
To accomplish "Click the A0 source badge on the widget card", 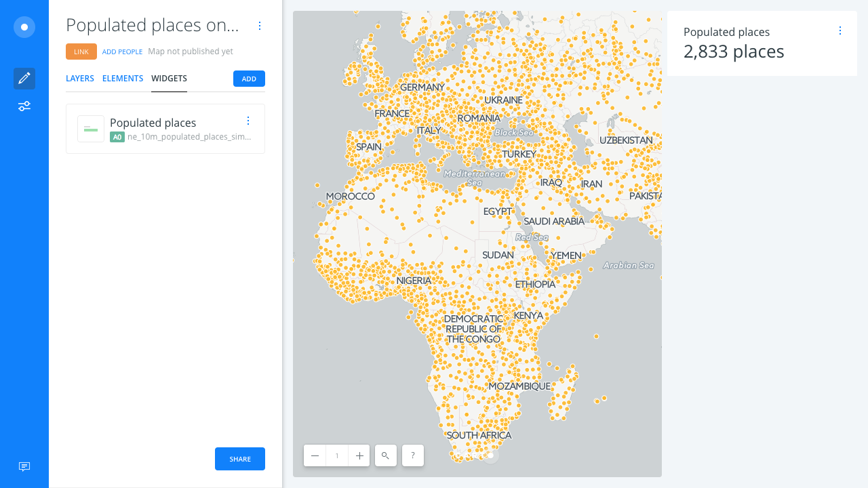I will point(117,137).
